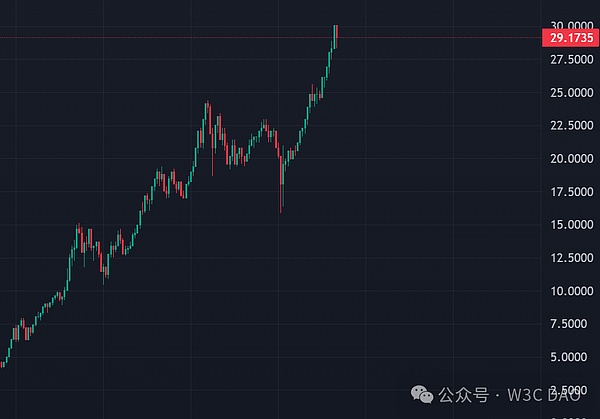Click the 5.0000 price axis label
This screenshot has width=600, height=419.
[568, 357]
